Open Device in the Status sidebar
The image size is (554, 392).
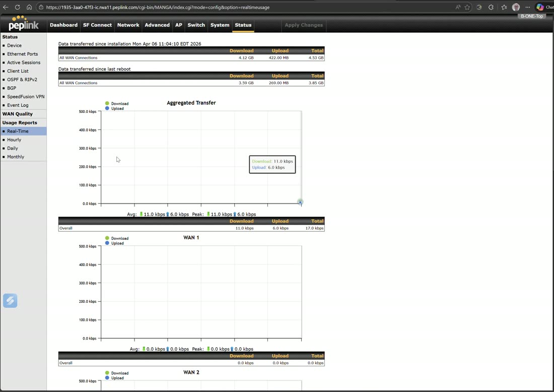[15, 45]
